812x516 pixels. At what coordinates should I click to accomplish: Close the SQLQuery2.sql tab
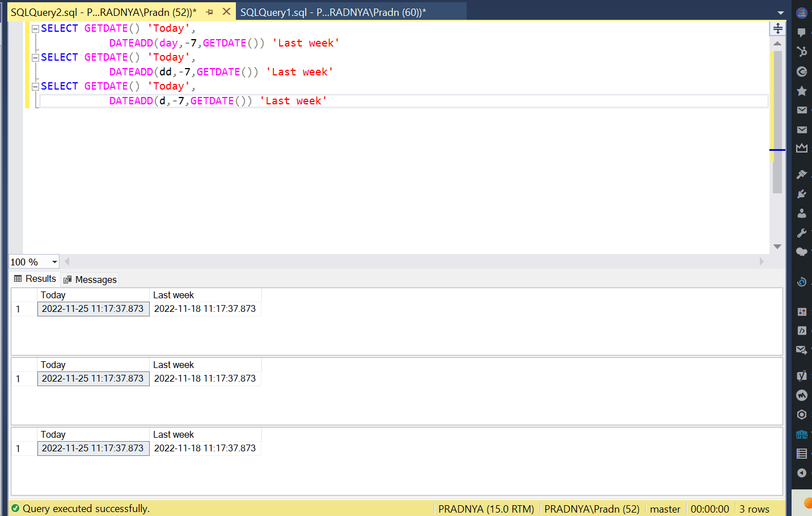(x=226, y=12)
